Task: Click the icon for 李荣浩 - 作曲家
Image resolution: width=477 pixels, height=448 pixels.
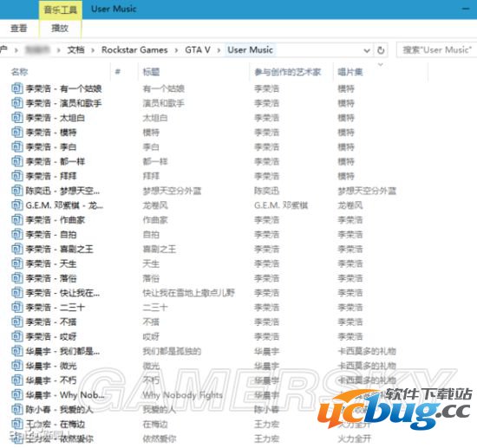Action: click(x=17, y=220)
